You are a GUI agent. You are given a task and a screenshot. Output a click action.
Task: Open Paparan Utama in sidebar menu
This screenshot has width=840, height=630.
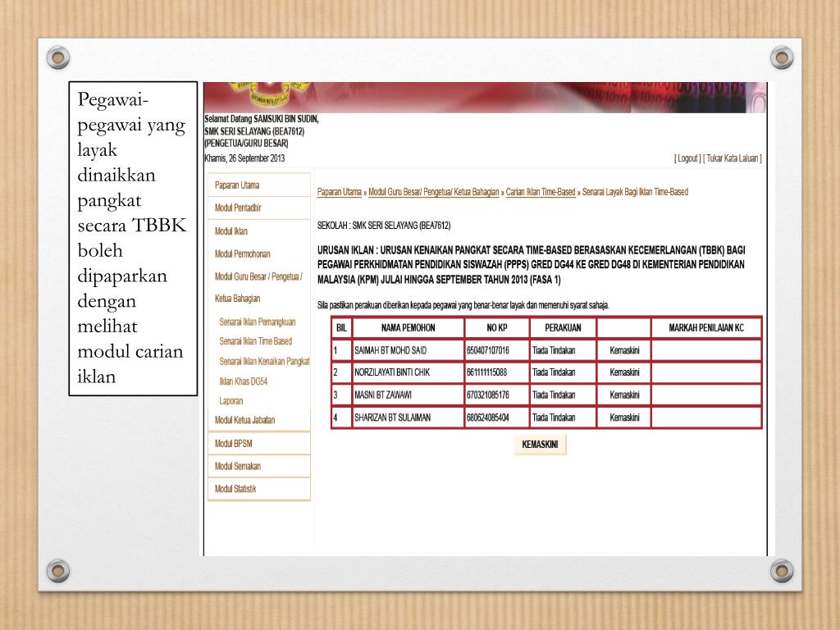pyautogui.click(x=237, y=185)
